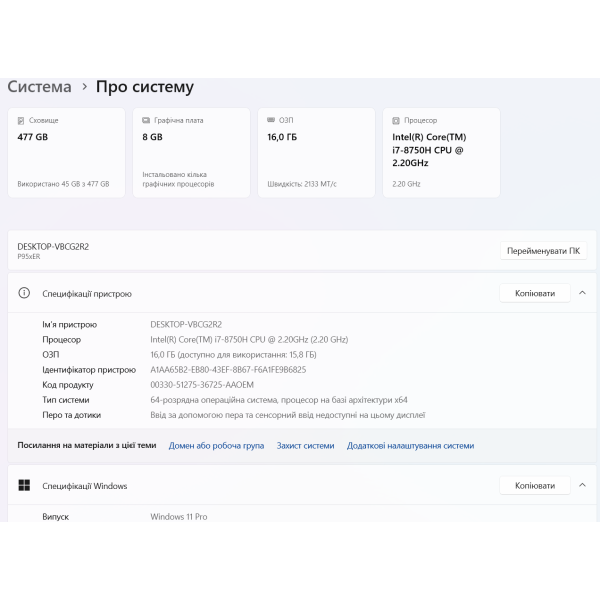Image resolution: width=600 pixels, height=600 pixels.
Task: Select the Швидкість: 2133 МТ/с text
Action: pyautogui.click(x=302, y=184)
